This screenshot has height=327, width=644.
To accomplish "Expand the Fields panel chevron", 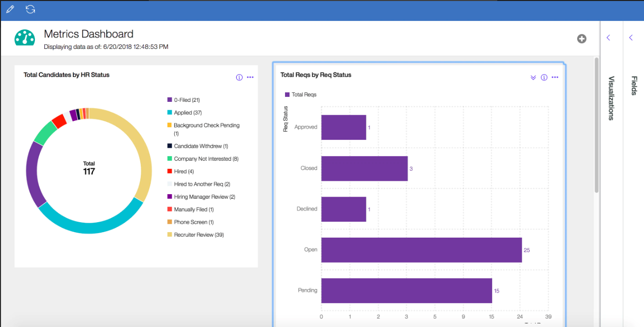I will pos(631,38).
